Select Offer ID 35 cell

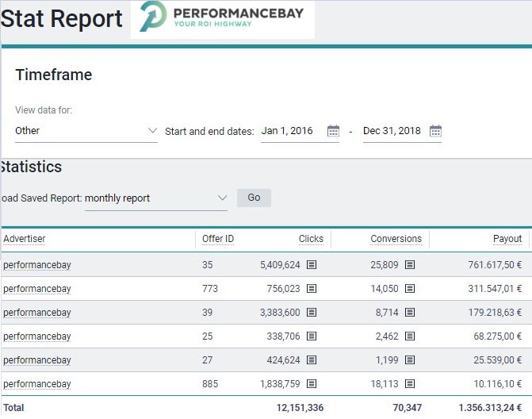coord(207,264)
